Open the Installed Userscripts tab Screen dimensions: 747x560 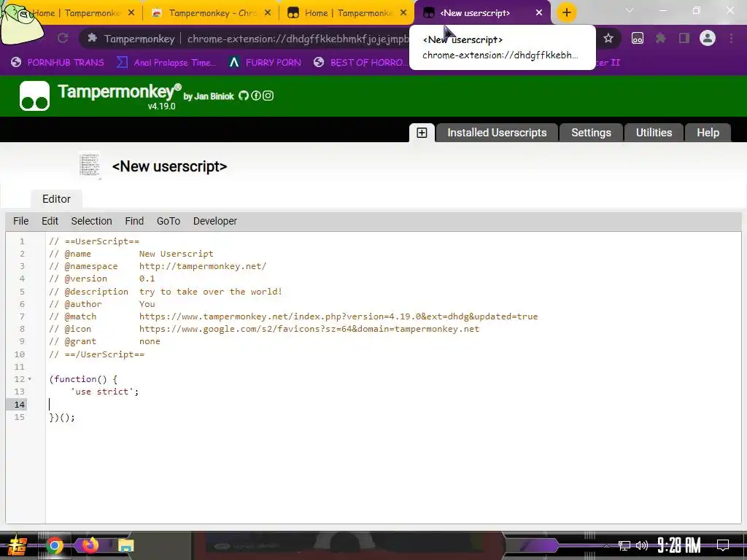tap(497, 133)
